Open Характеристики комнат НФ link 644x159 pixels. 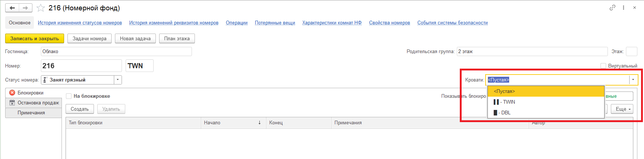pos(332,23)
